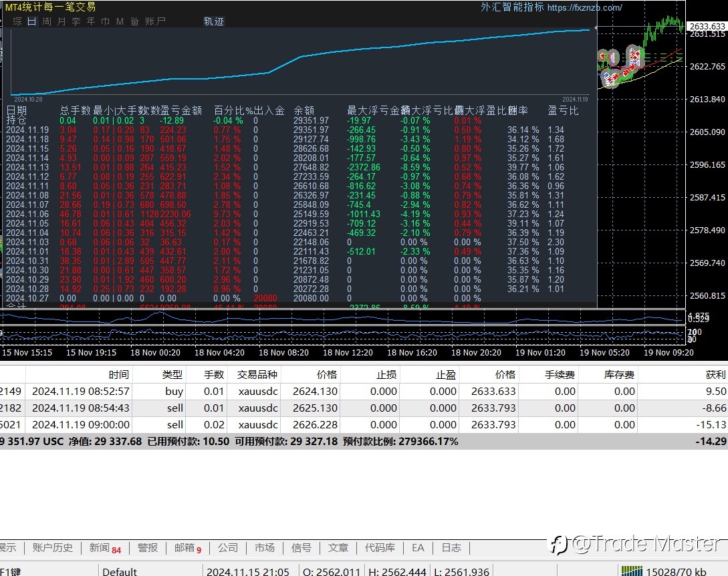Click the 余额 balance column heading
The width and height of the screenshot is (728, 576).
point(304,110)
